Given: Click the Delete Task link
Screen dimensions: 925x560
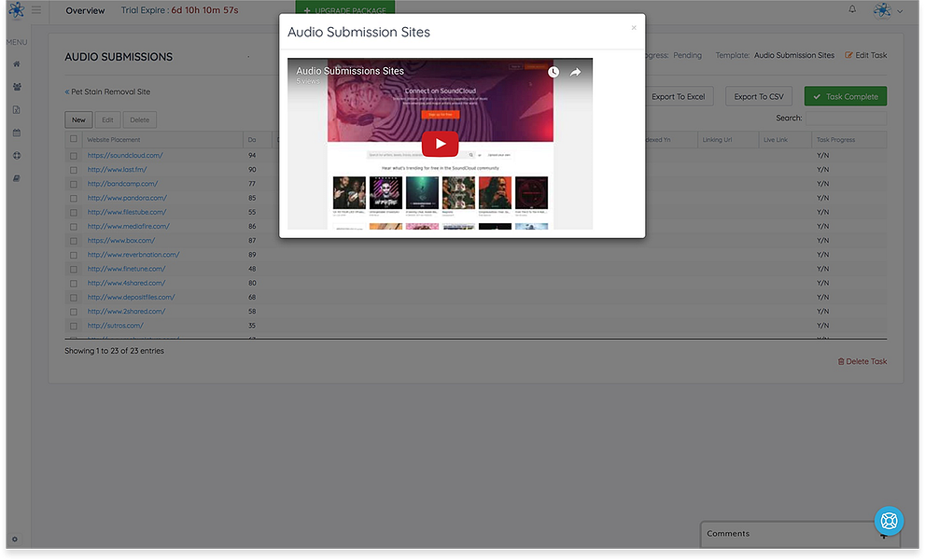Looking at the screenshot, I should point(862,362).
